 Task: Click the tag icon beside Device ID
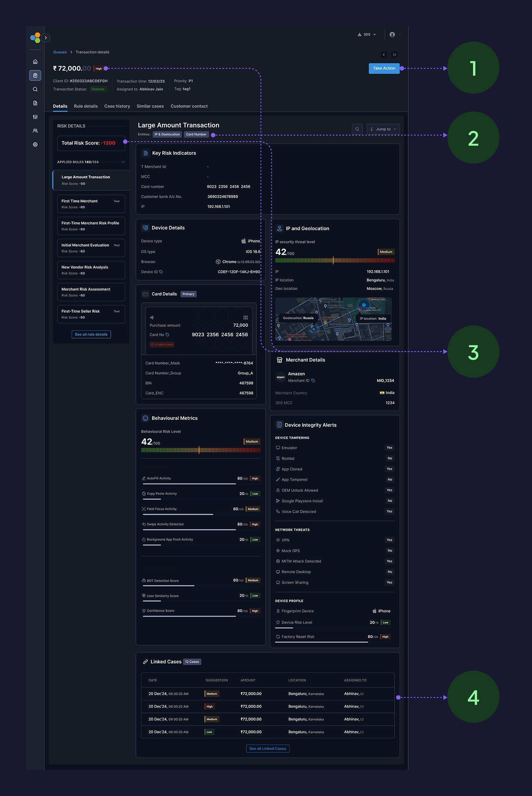click(161, 272)
